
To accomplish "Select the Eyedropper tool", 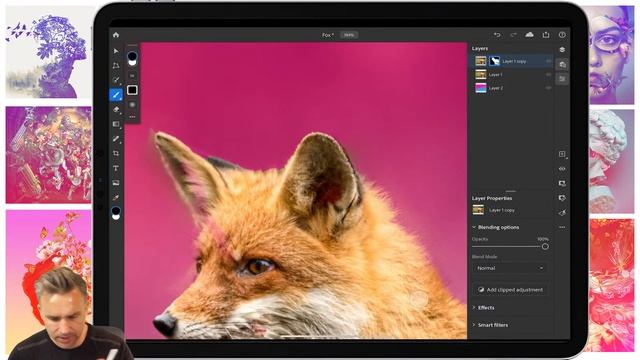I will (116, 198).
